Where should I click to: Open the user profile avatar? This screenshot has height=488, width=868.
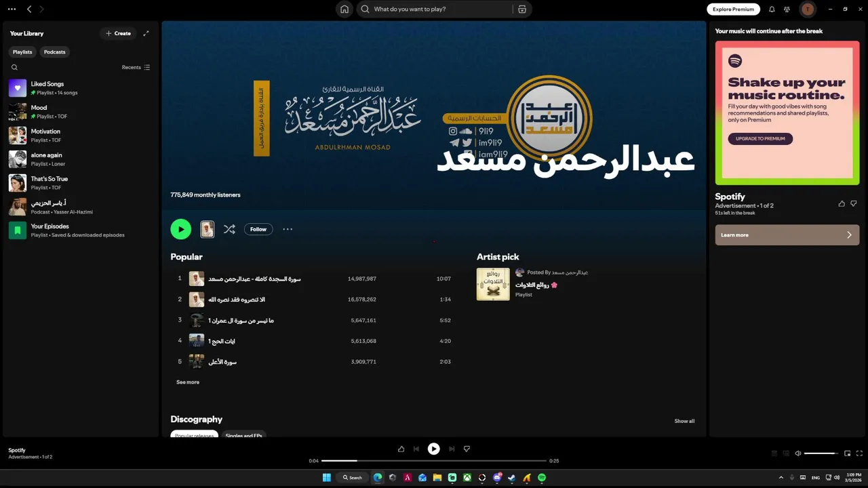pyautogui.click(x=808, y=9)
